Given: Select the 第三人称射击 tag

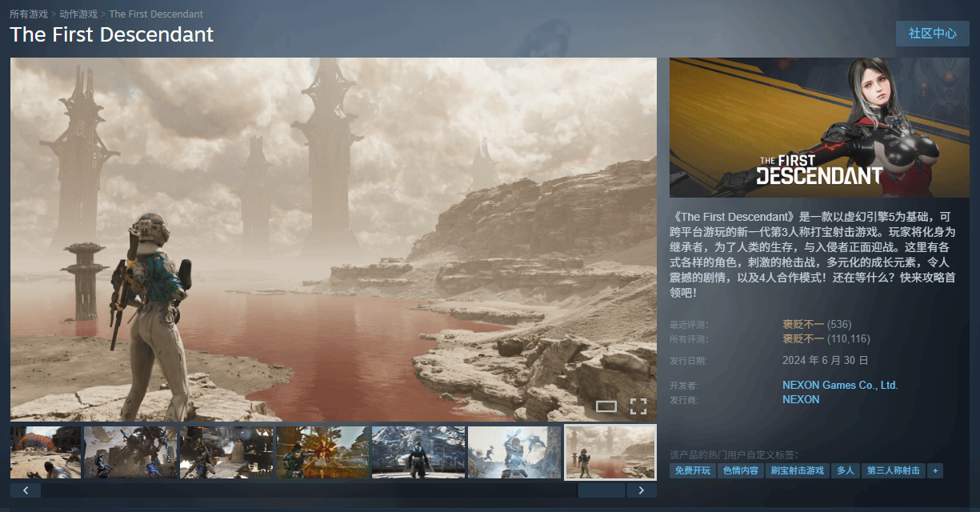Looking at the screenshot, I should (x=894, y=470).
